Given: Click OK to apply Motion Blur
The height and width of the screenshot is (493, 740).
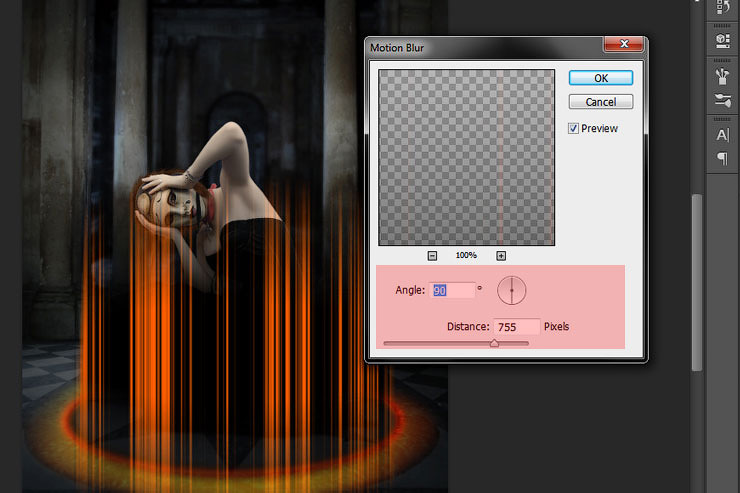Looking at the screenshot, I should coord(600,78).
